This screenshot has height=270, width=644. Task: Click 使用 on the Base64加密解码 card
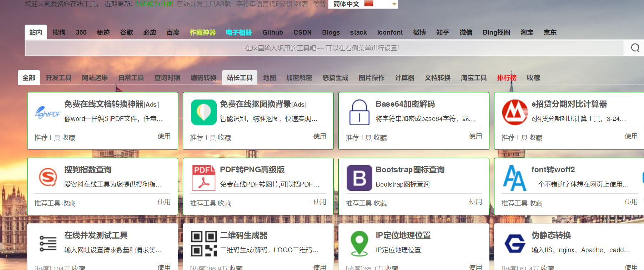point(476,136)
